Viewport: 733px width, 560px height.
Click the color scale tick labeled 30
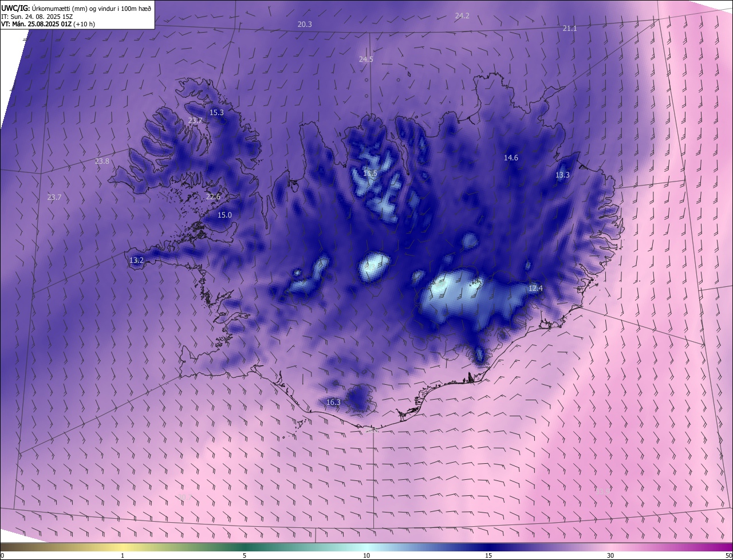click(610, 555)
